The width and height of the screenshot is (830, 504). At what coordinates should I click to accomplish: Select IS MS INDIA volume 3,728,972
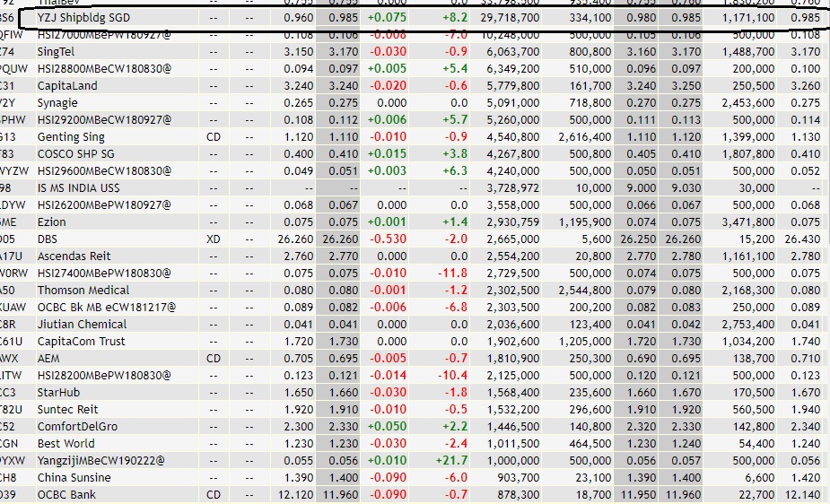point(513,188)
